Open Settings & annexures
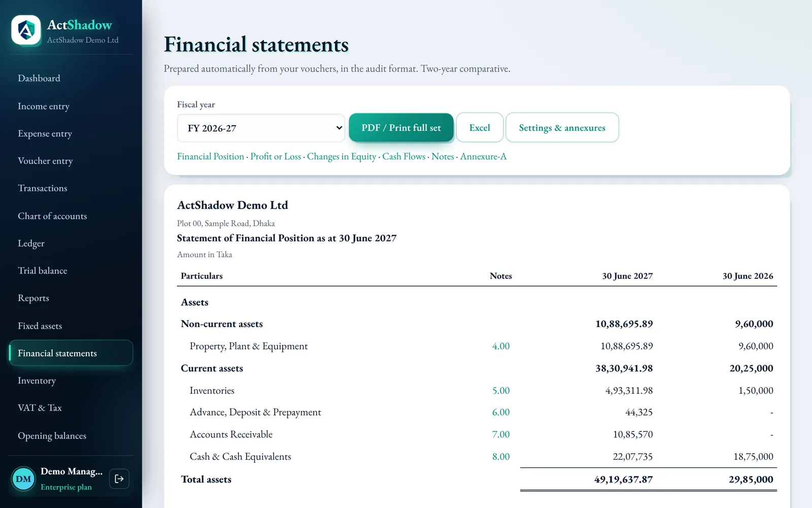The height and width of the screenshot is (508, 812). click(562, 128)
